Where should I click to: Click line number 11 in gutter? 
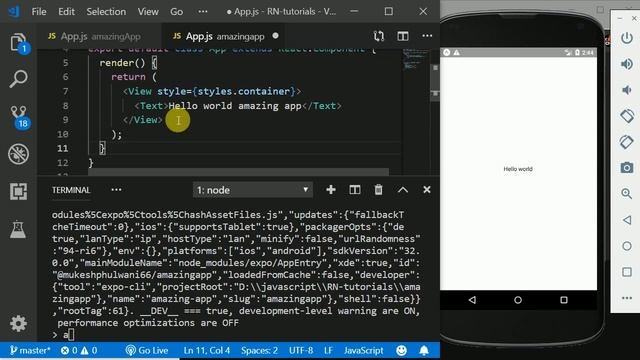tap(62, 148)
